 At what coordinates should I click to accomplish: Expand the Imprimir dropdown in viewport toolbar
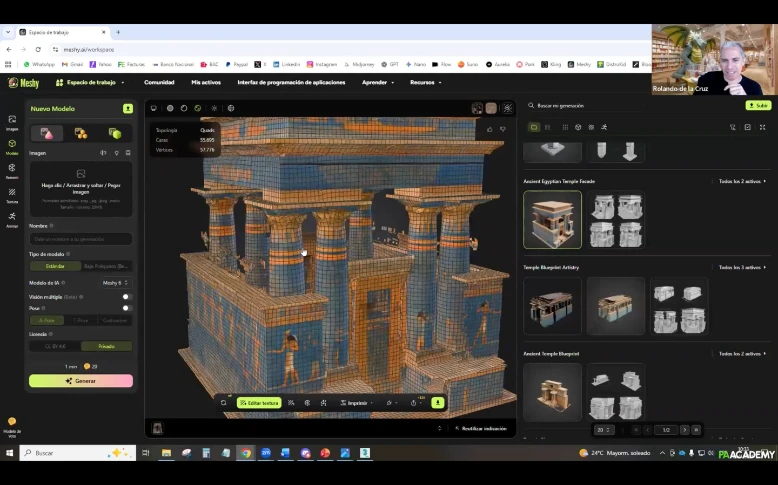pos(357,402)
